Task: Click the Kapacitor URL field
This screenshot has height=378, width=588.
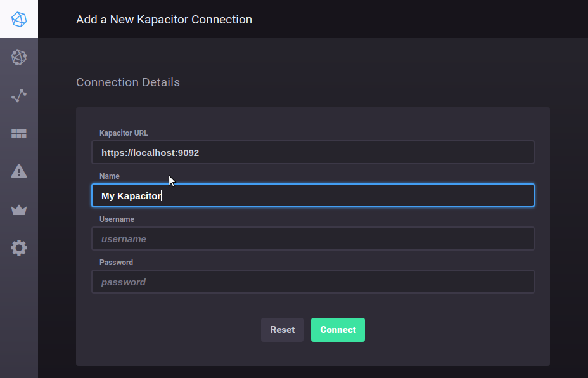Action: (312, 152)
